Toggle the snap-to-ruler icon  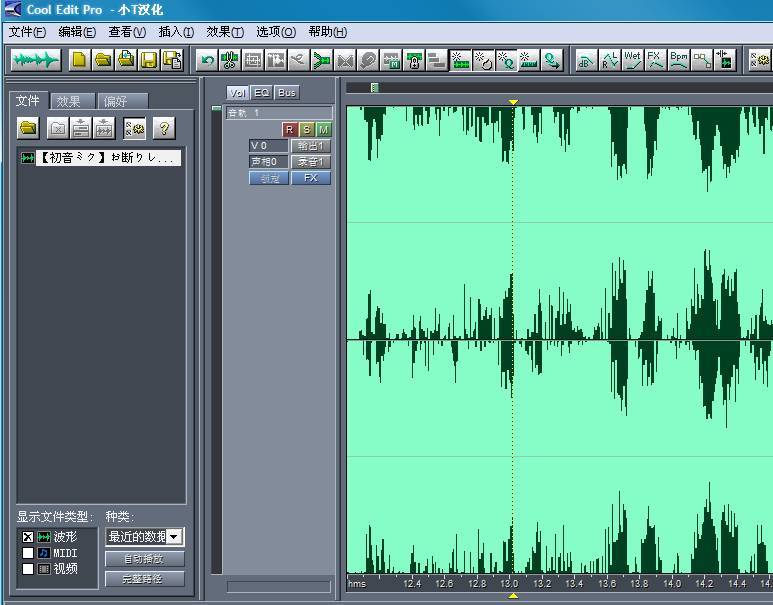tap(528, 61)
